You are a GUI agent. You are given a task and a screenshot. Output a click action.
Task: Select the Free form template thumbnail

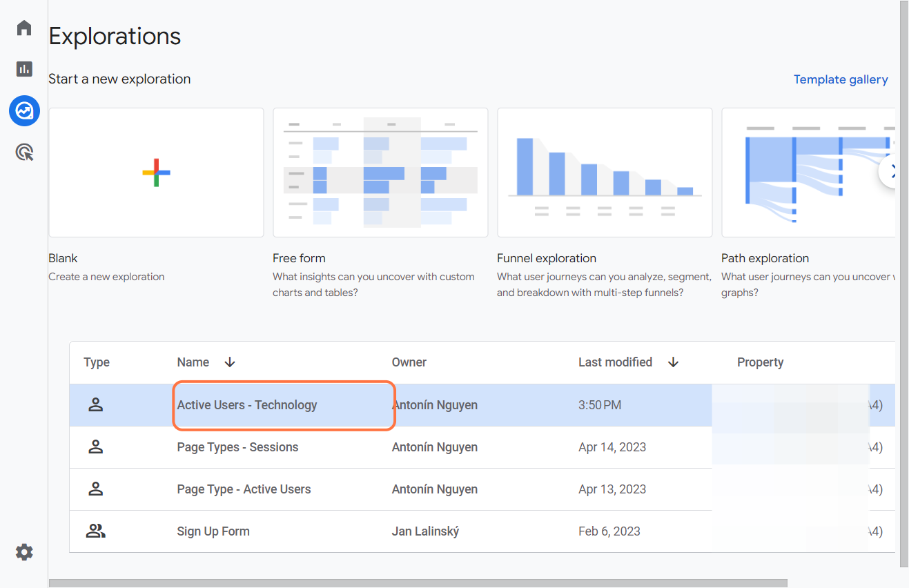coord(380,173)
